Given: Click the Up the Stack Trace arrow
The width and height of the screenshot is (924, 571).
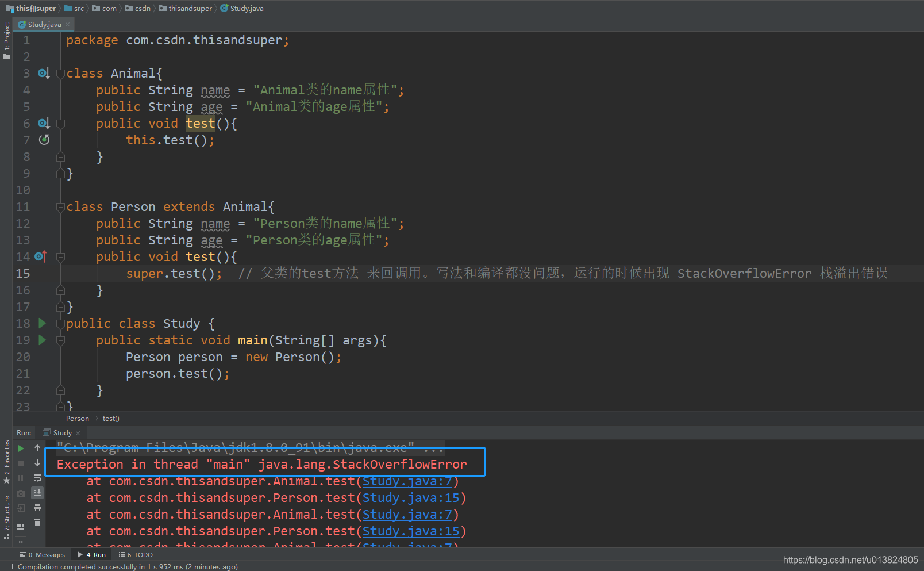Looking at the screenshot, I should tap(37, 449).
